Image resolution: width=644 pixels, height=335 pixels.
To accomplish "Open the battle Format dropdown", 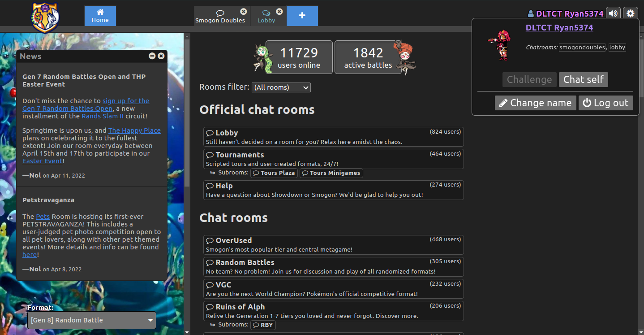I will click(x=92, y=320).
